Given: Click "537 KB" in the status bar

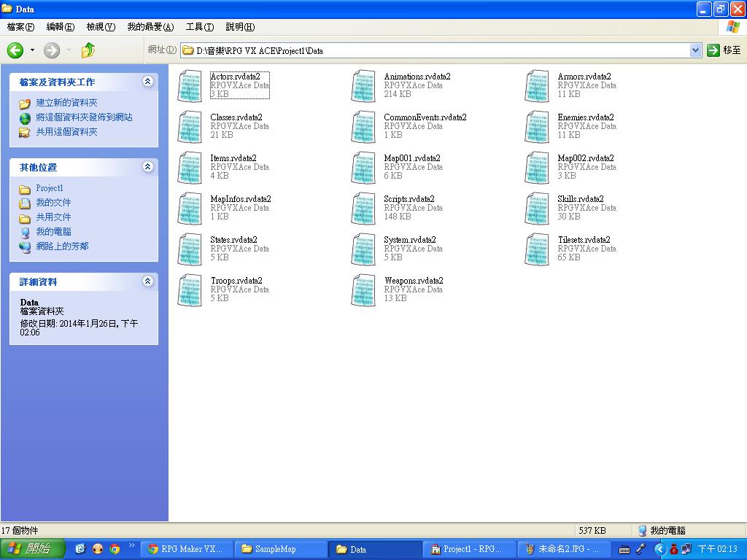Looking at the screenshot, I should (x=592, y=531).
